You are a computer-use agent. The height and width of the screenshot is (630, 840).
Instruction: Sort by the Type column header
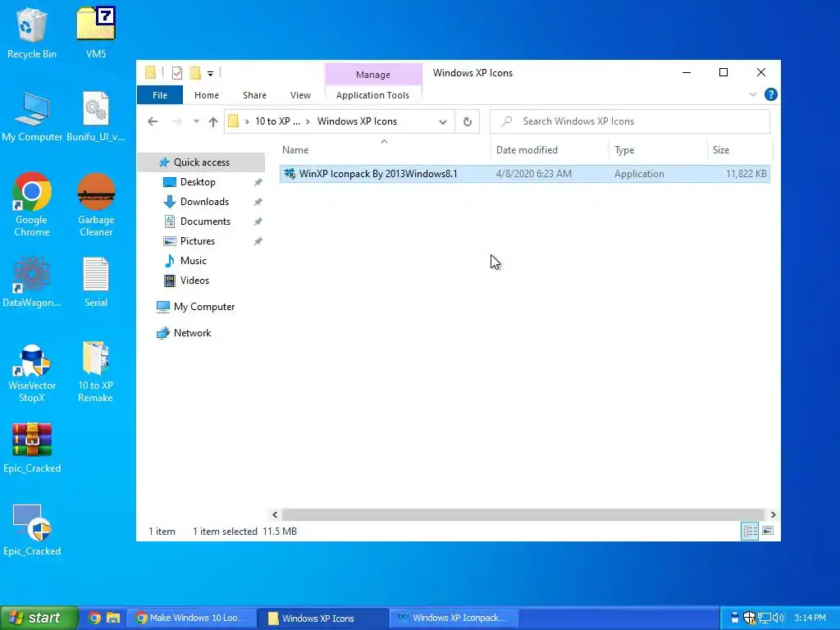(x=658, y=150)
